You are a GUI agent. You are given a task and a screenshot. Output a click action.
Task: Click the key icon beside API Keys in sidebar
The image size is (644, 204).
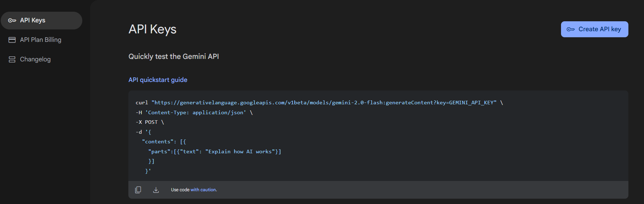tap(12, 21)
